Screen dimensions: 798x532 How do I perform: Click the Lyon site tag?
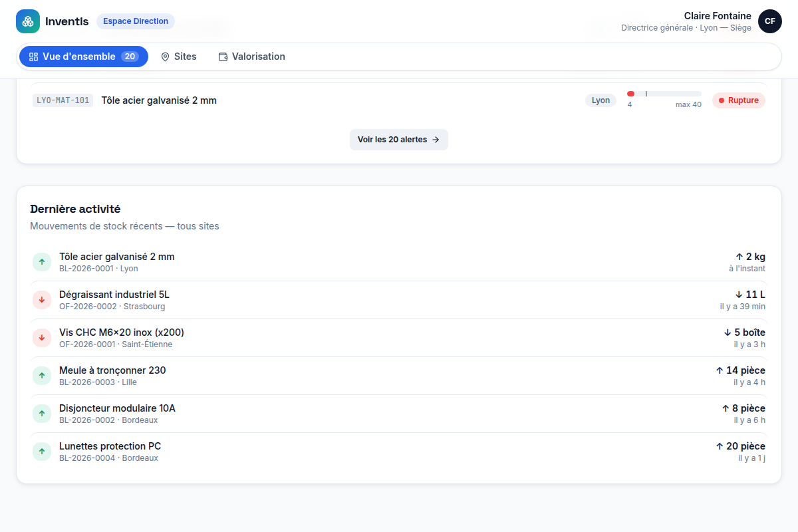(600, 100)
